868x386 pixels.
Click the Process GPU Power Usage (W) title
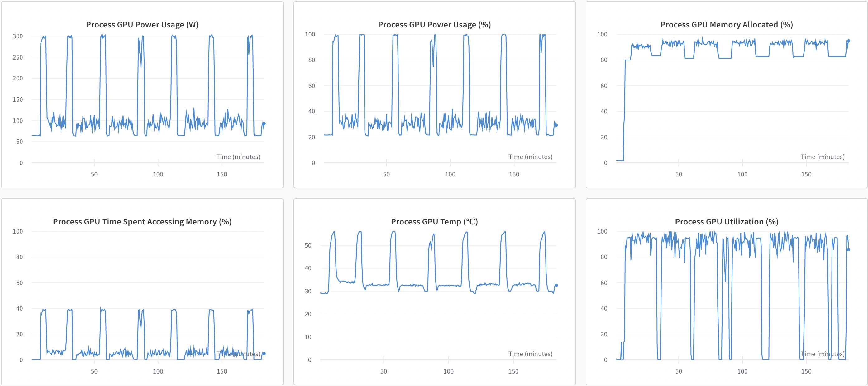[142, 25]
